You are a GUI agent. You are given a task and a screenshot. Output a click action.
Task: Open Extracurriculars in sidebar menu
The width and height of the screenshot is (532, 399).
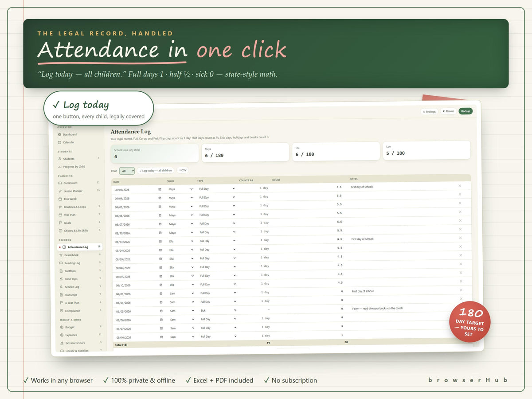[74, 343]
